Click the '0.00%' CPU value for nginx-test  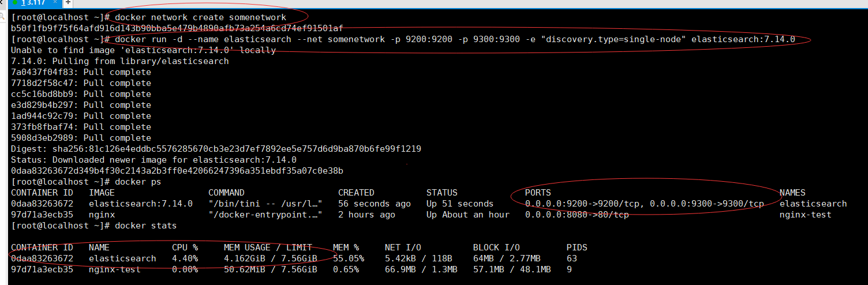click(185, 269)
